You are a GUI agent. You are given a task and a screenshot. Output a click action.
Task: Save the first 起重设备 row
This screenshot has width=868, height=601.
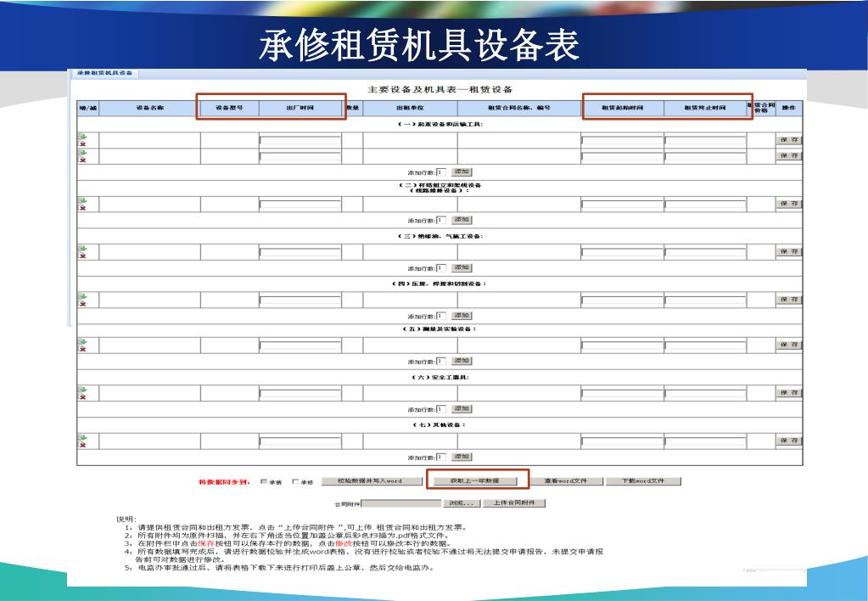[789, 140]
